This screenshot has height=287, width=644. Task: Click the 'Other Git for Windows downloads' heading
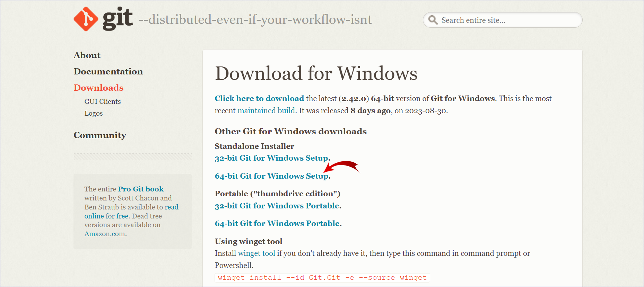pos(291,132)
